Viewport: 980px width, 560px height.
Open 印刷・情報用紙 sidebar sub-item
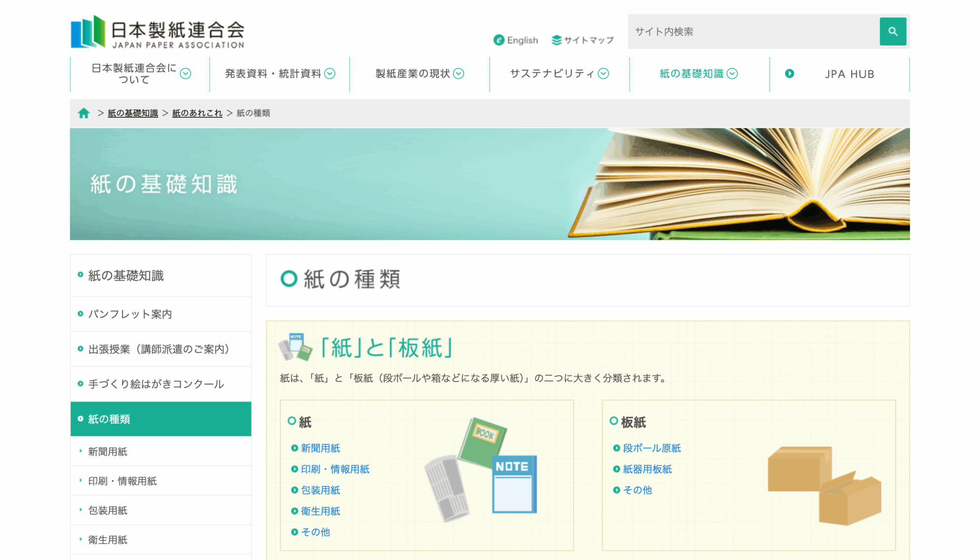point(122,481)
